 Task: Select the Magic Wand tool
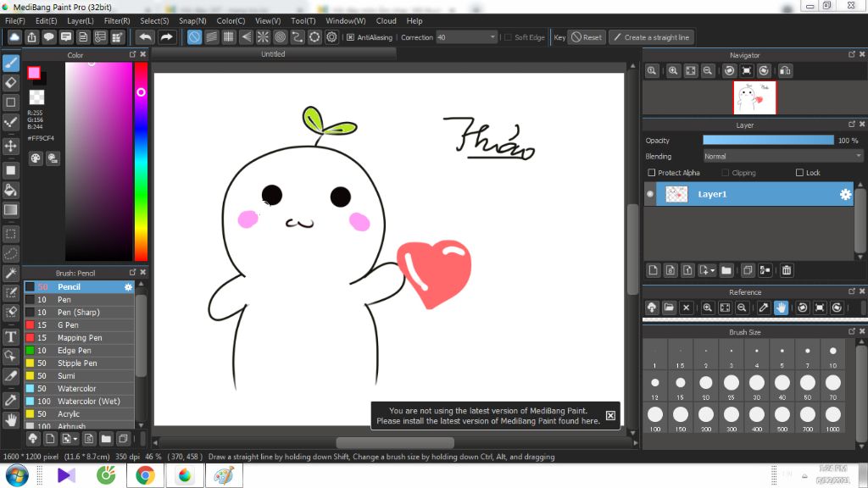(11, 273)
